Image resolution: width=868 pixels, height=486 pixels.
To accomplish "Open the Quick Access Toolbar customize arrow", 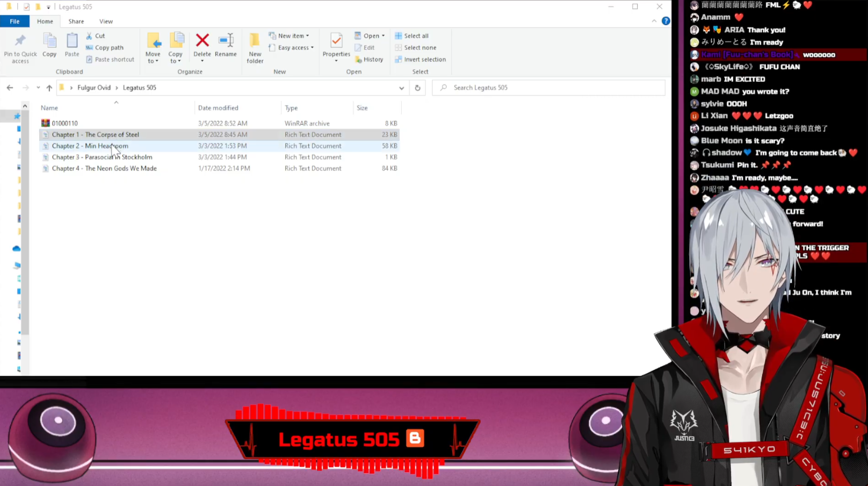I will tap(48, 7).
